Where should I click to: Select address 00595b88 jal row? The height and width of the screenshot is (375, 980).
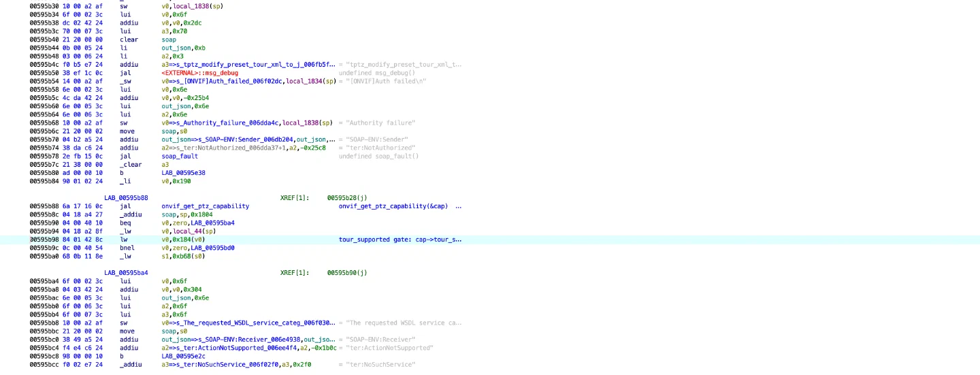(44, 206)
